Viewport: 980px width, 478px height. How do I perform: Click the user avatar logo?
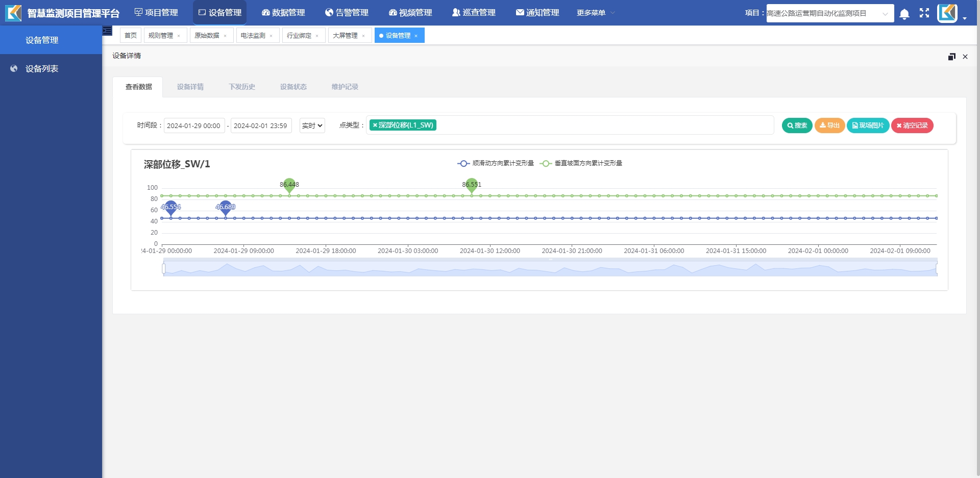tap(947, 13)
